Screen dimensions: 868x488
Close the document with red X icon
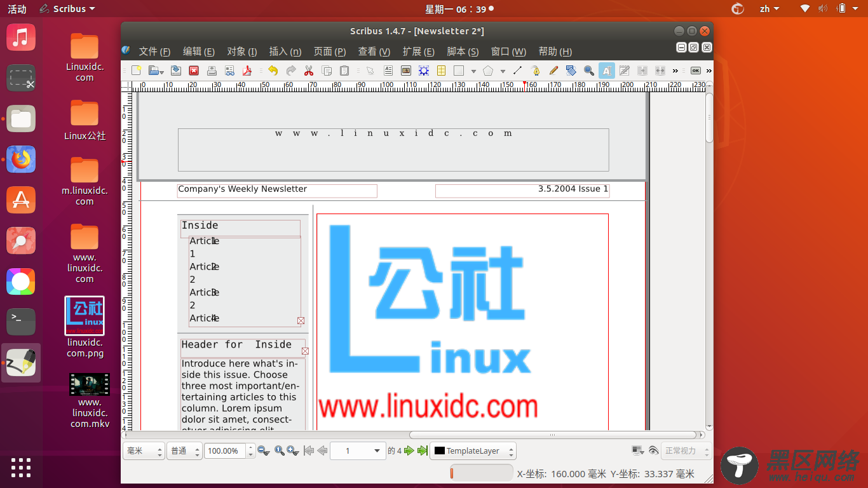coord(194,71)
